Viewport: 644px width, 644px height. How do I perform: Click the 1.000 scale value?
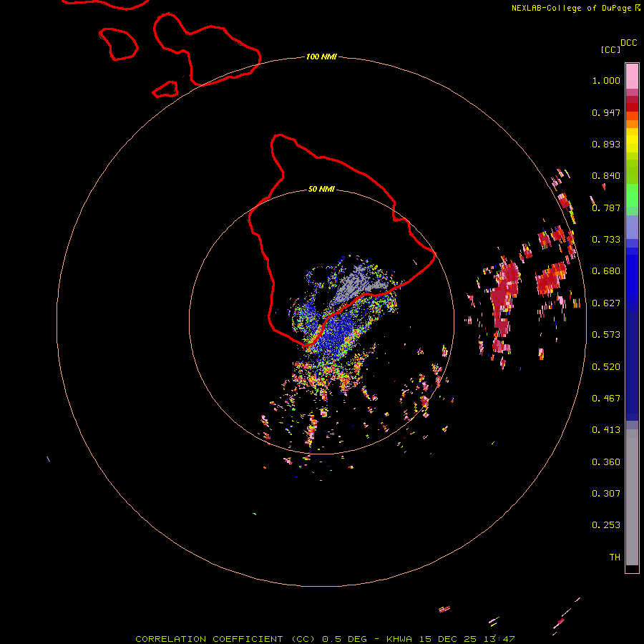[x=606, y=80]
